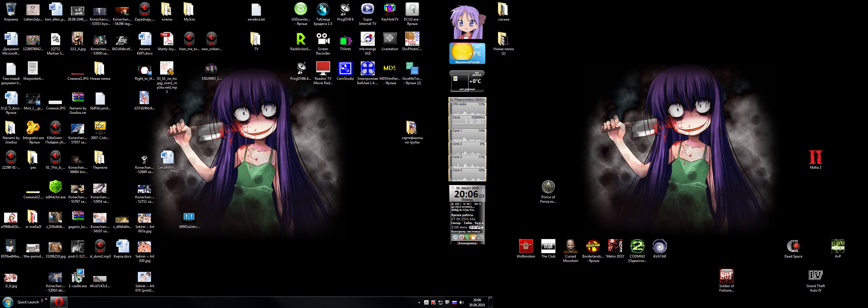Open the liberty-loy PDF file
This screenshot has width=868, height=308.
coord(167,41)
